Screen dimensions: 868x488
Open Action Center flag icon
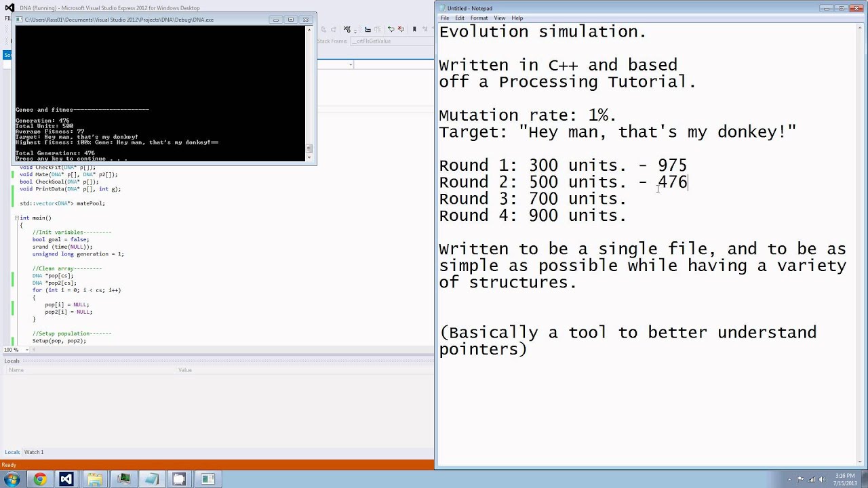point(800,479)
